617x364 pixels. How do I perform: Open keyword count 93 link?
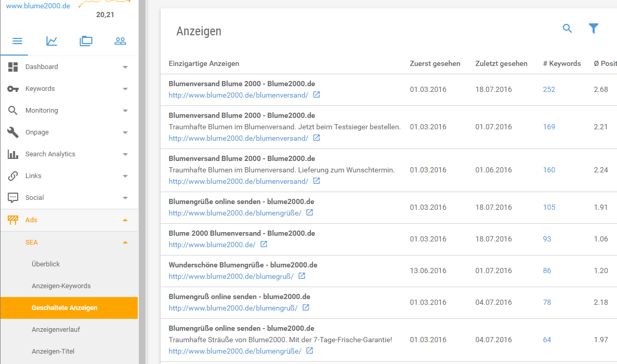[547, 239]
